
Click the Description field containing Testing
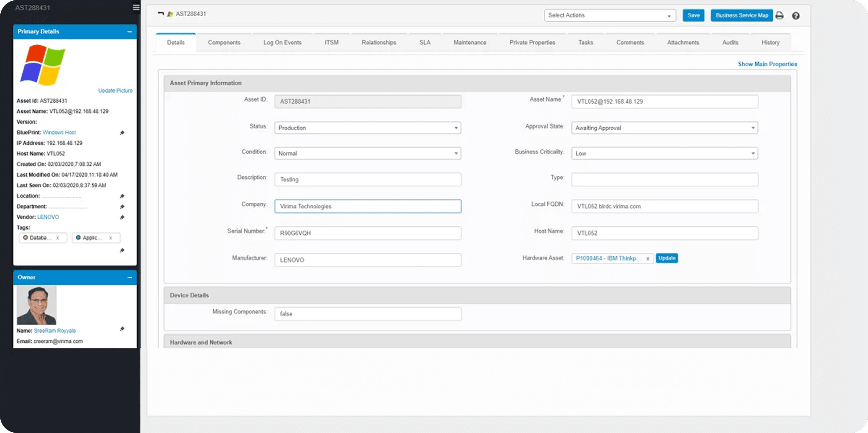pos(368,180)
